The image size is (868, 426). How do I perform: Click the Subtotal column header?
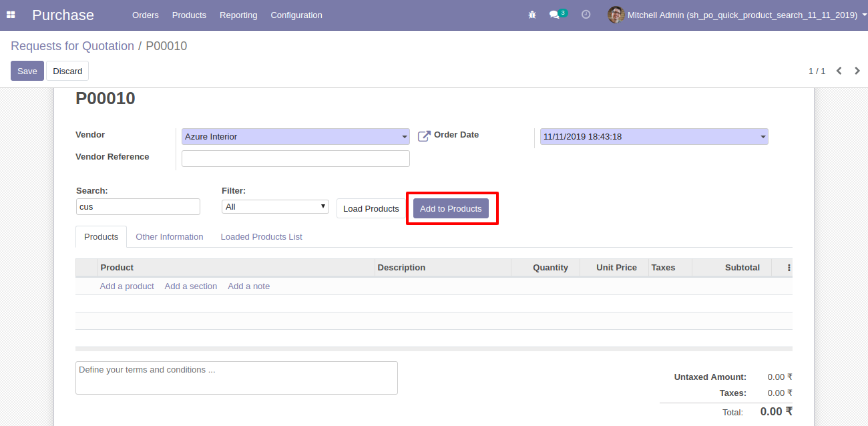click(732, 268)
